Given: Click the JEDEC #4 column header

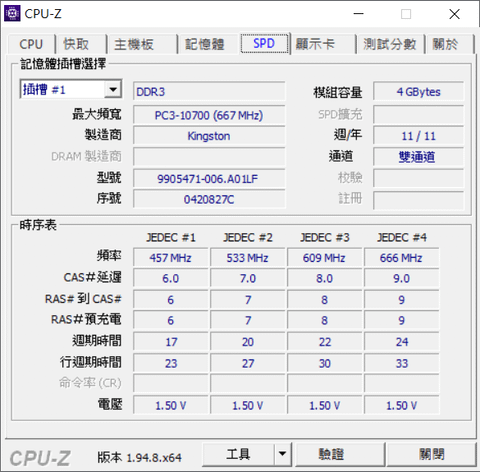Looking at the screenshot, I should pos(401,237).
